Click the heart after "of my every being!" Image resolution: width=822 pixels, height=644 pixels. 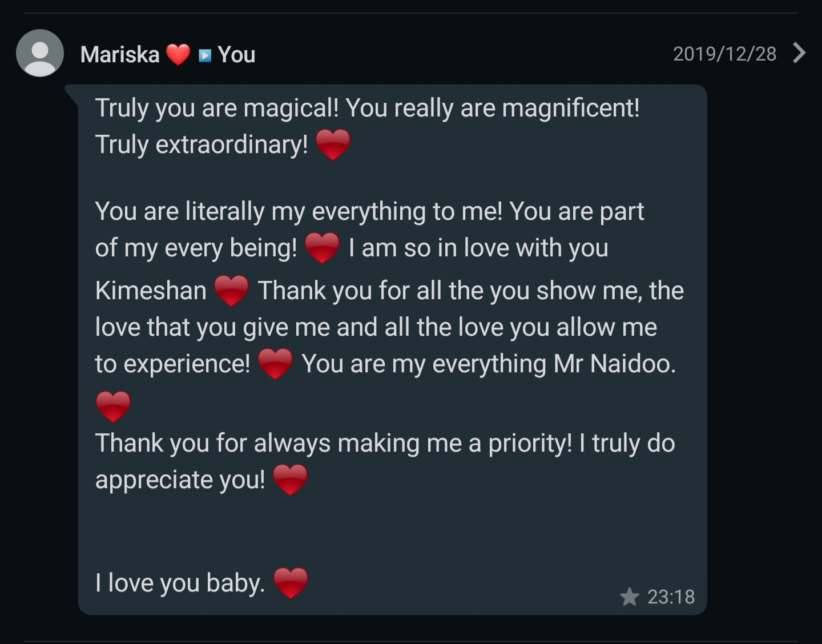323,248
